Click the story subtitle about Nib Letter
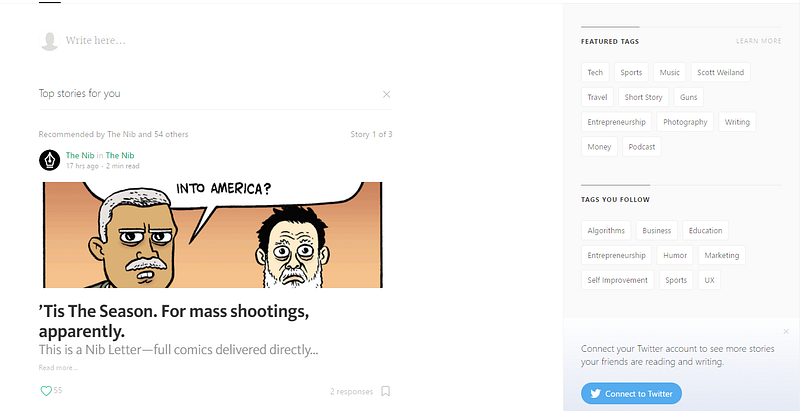 coord(179,350)
